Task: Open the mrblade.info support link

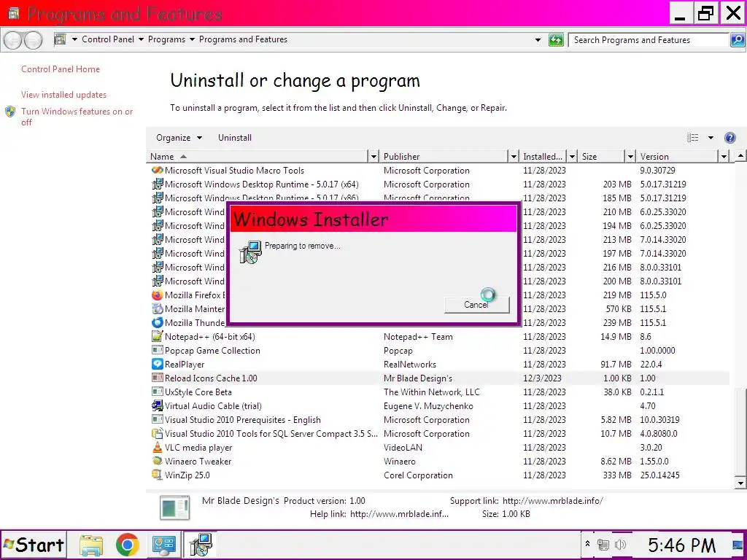Action: (x=553, y=500)
